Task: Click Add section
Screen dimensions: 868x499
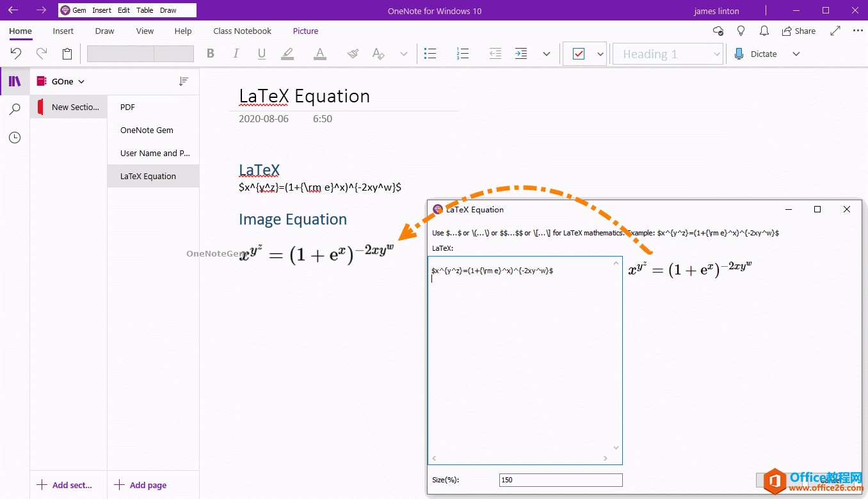Action: (65, 485)
